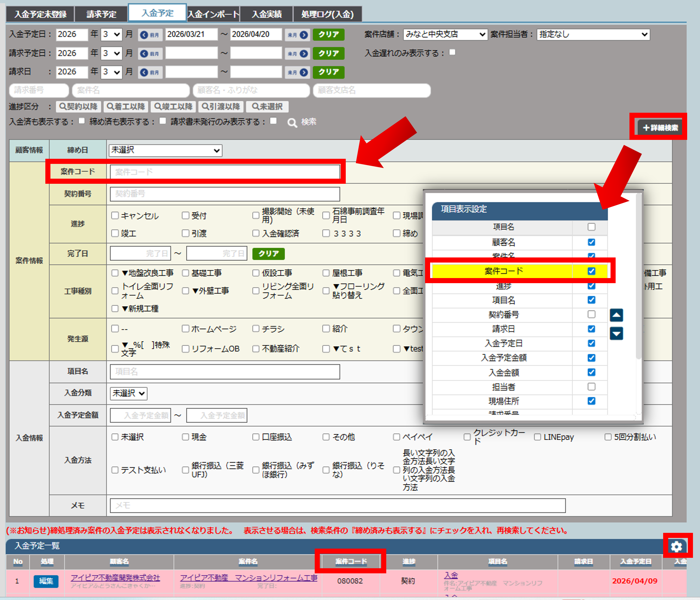Click 前月 arrow icon for 請求予定日 row
Viewport: 700px width, 600px height.
pyautogui.click(x=144, y=54)
